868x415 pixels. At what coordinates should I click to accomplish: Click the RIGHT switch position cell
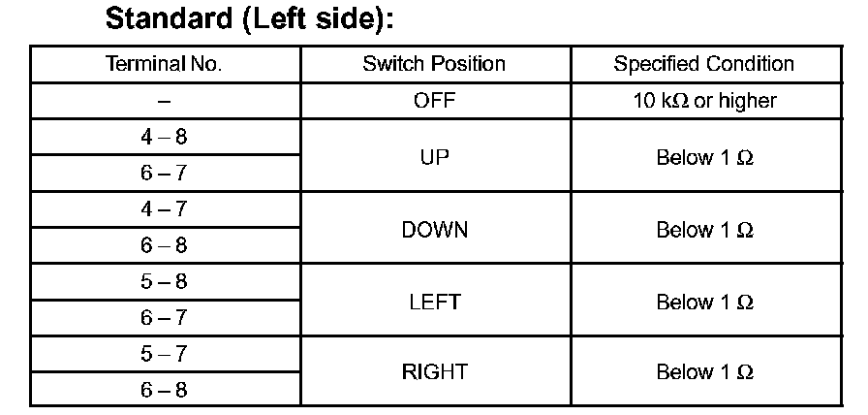(x=434, y=371)
